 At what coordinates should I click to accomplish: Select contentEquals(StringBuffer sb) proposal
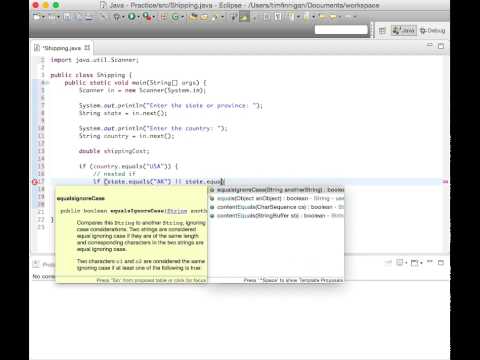coord(276,216)
